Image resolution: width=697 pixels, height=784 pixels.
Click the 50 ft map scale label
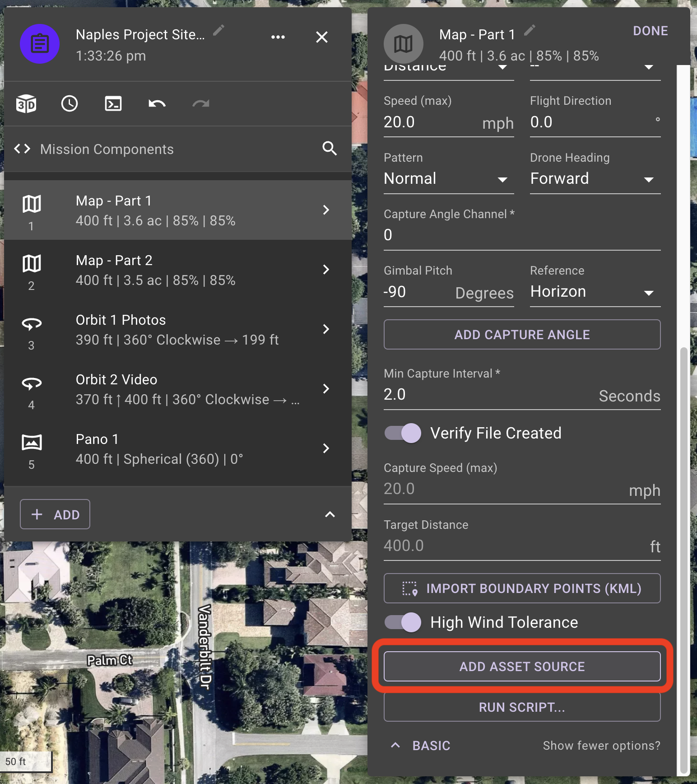tap(16, 761)
